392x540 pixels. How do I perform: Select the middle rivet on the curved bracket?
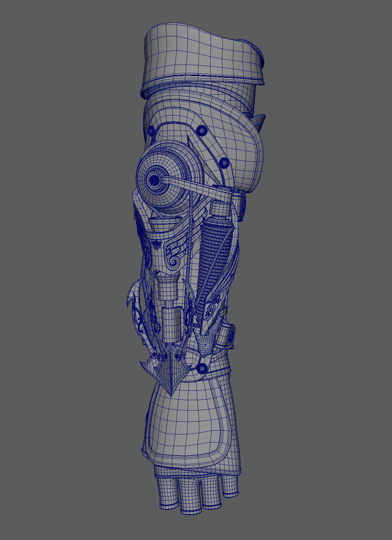click(224, 163)
